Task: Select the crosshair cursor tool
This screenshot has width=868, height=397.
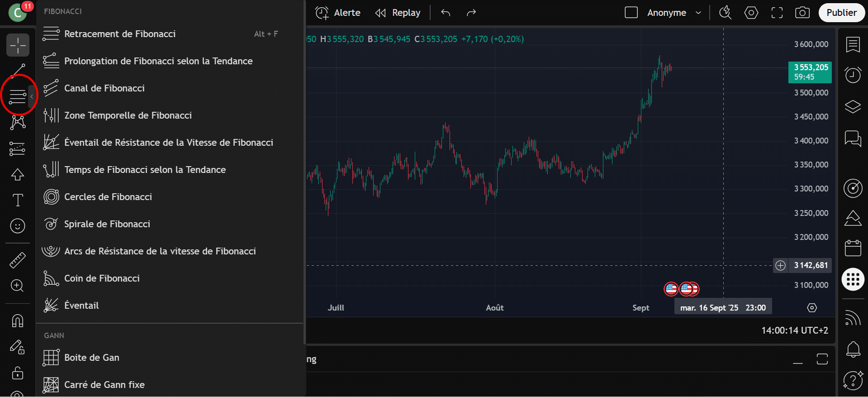Action: point(18,45)
